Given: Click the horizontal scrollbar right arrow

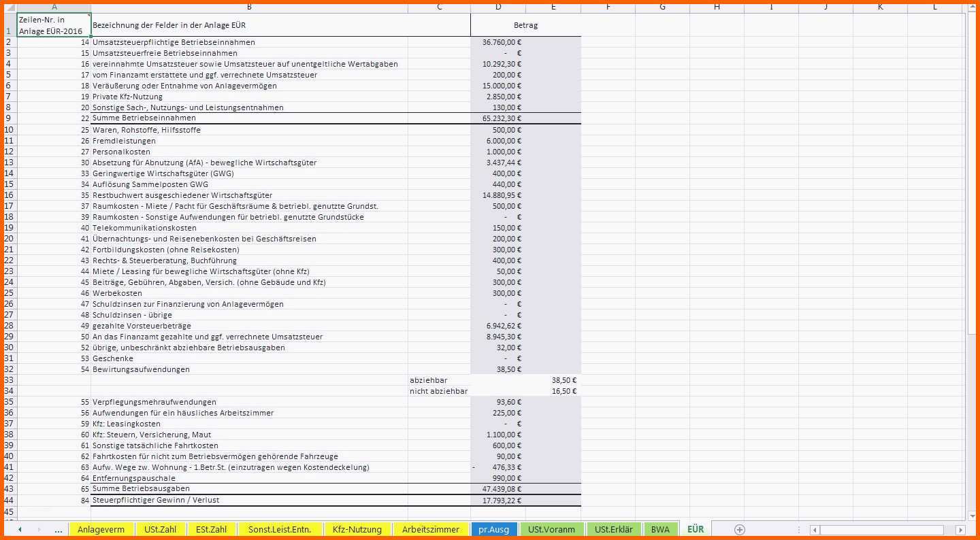Looking at the screenshot, I should 960,530.
